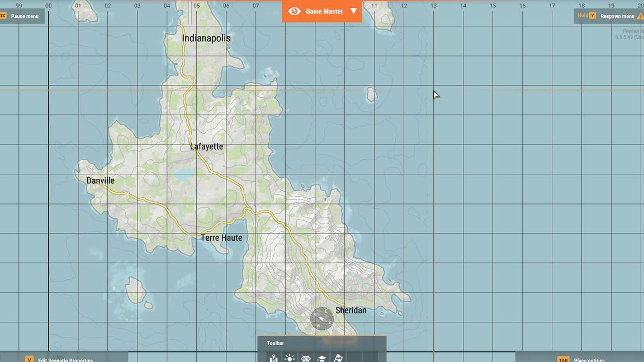Click the Terre Haute town label
Viewport: 644px width, 362px height.
221,237
